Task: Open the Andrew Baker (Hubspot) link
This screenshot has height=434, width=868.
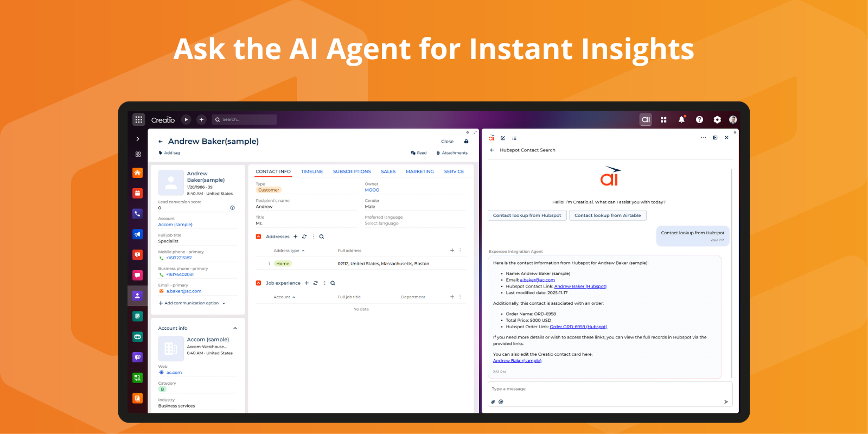Action: (x=580, y=286)
